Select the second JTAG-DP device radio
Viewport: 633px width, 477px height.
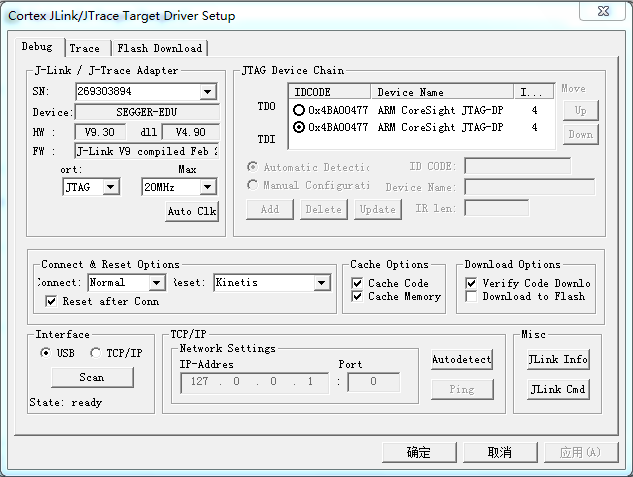299,127
